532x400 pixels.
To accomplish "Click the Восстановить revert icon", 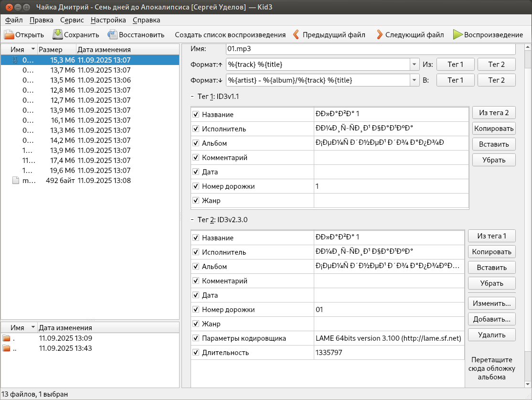I will click(113, 34).
